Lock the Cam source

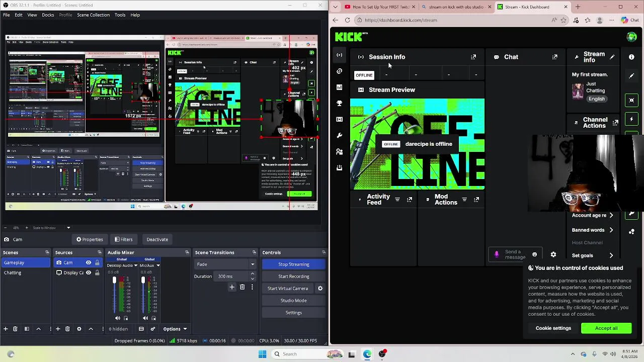pos(97,262)
